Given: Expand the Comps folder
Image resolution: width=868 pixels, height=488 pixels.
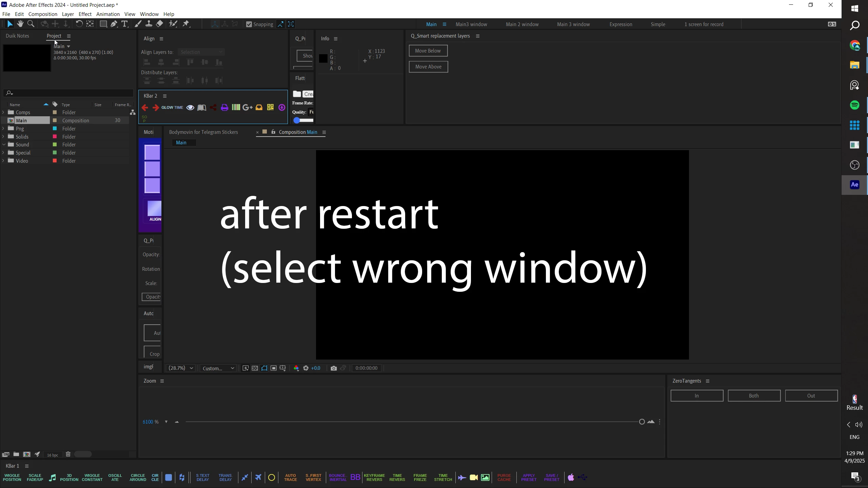Looking at the screenshot, I should (x=3, y=112).
